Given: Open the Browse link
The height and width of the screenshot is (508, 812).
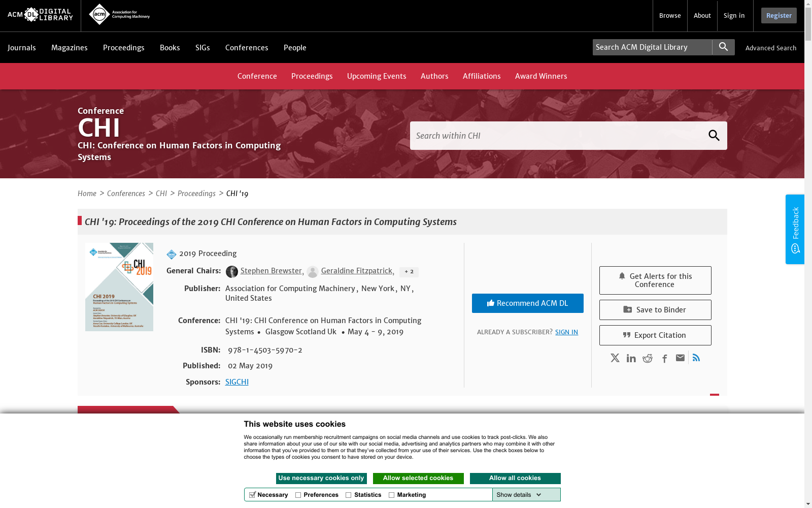Looking at the screenshot, I should click(670, 16).
